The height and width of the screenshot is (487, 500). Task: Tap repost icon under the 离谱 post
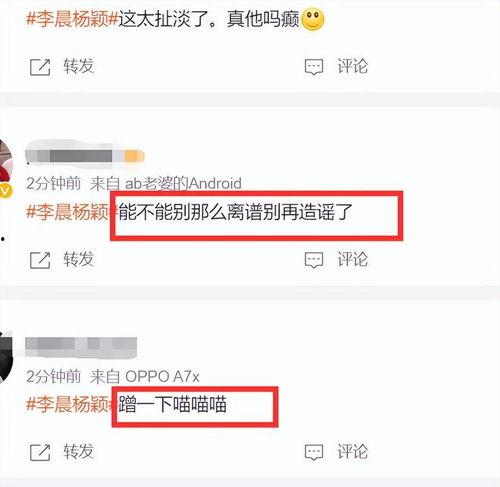click(40, 260)
